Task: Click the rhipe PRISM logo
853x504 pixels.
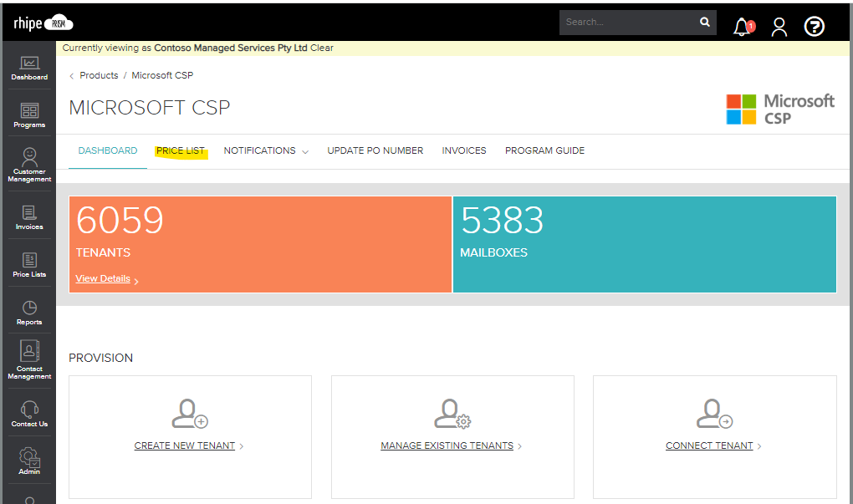Action: (43, 23)
